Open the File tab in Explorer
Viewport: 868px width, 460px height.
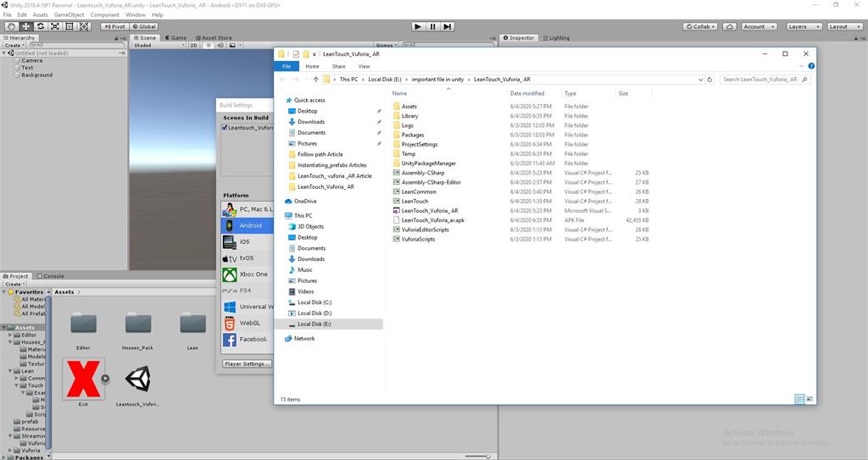pos(287,66)
